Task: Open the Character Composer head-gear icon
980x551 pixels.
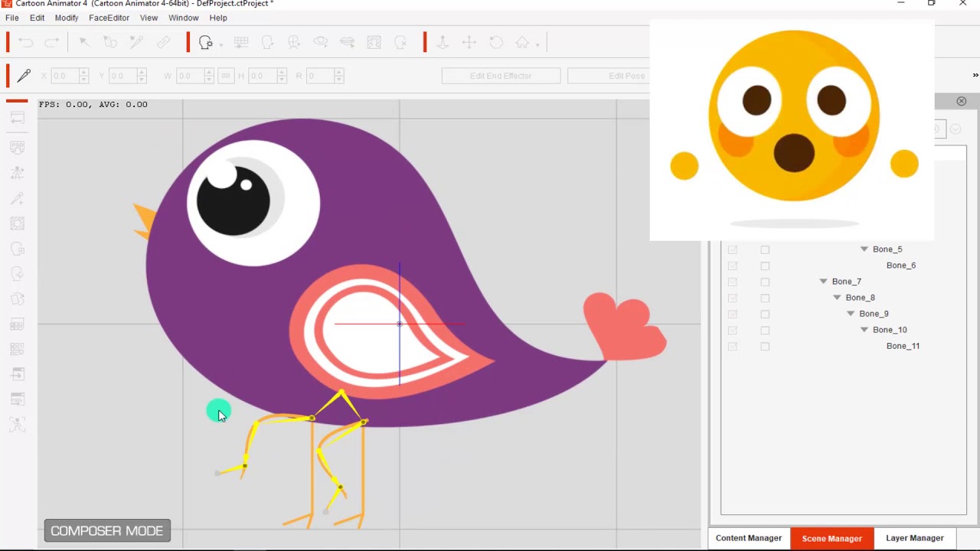Action: pyautogui.click(x=205, y=43)
